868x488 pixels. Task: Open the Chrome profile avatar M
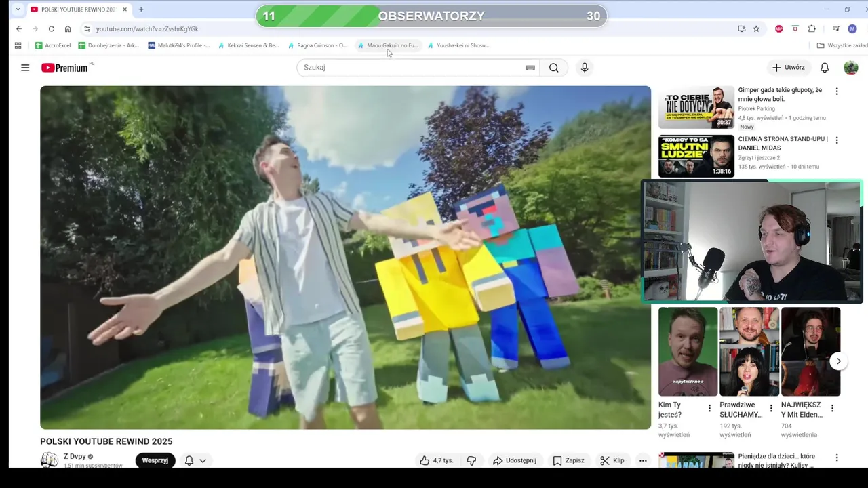(852, 28)
